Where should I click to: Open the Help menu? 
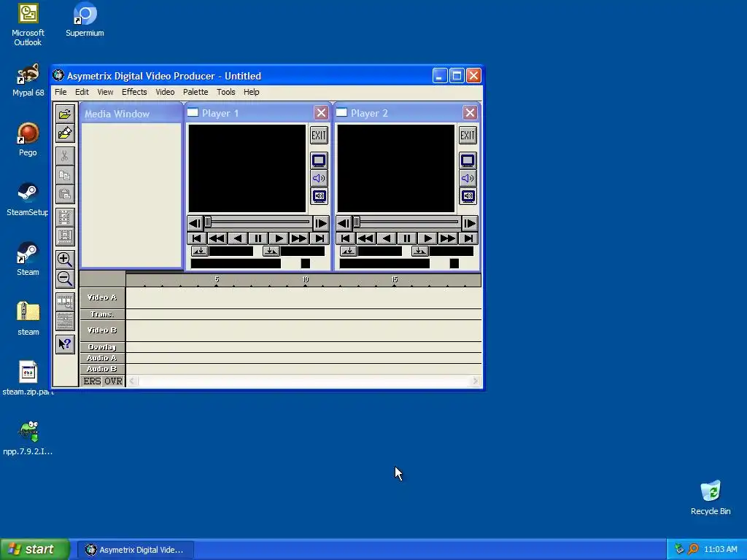coord(252,92)
